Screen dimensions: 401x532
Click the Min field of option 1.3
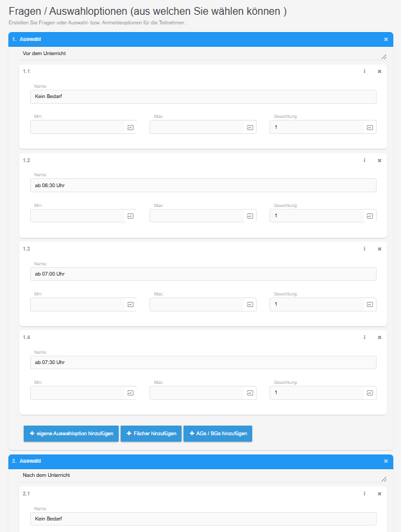[77, 304]
